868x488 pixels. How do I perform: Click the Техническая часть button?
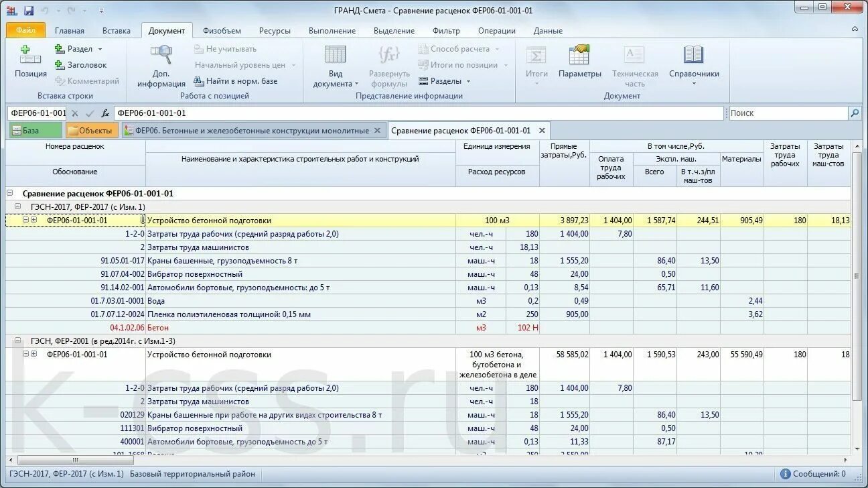634,66
